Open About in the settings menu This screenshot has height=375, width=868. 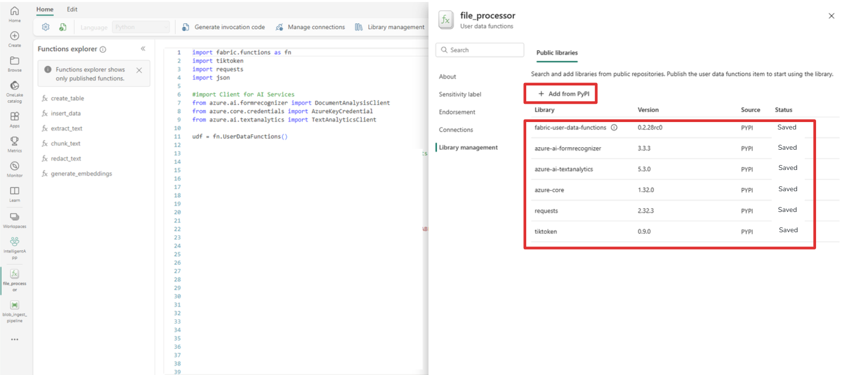(448, 77)
